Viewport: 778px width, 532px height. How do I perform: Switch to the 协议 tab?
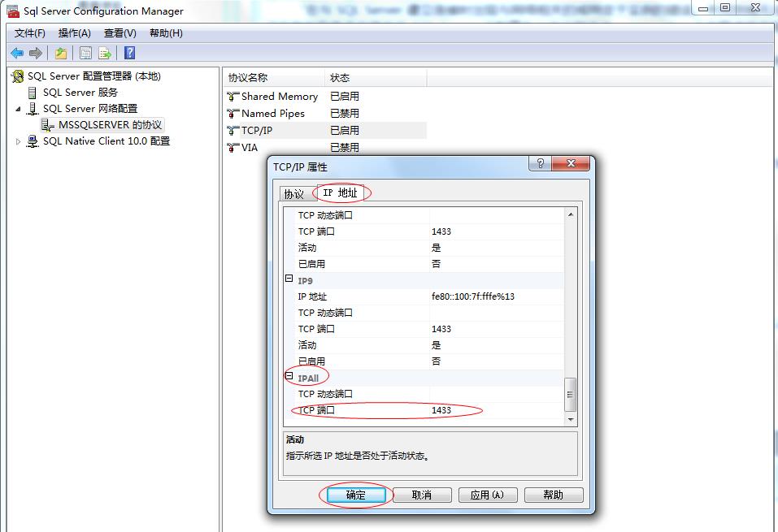coord(295,193)
